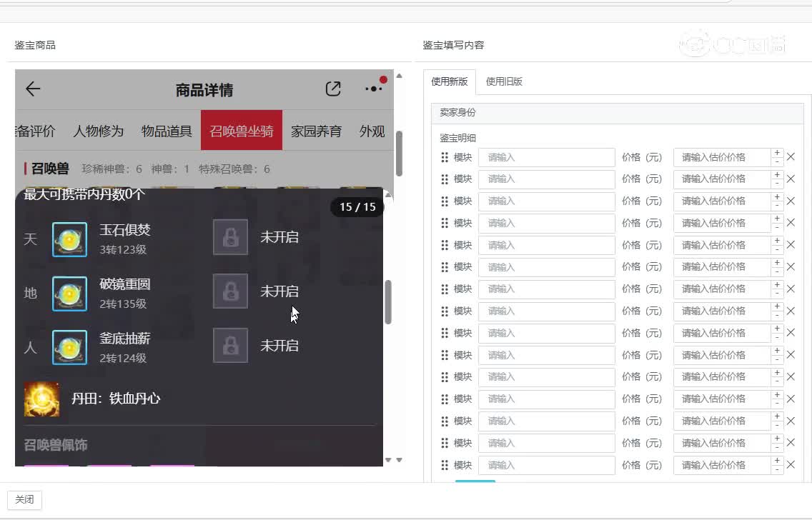Grab the drag handle of the first 模块 row
812x520 pixels.
445,157
